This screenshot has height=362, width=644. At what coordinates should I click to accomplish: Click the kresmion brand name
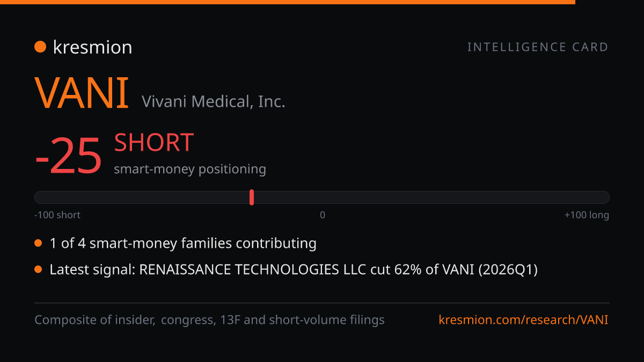(92, 47)
